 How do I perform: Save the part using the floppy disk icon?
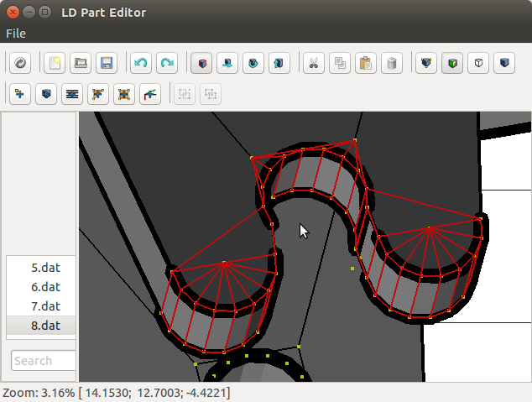click(107, 63)
